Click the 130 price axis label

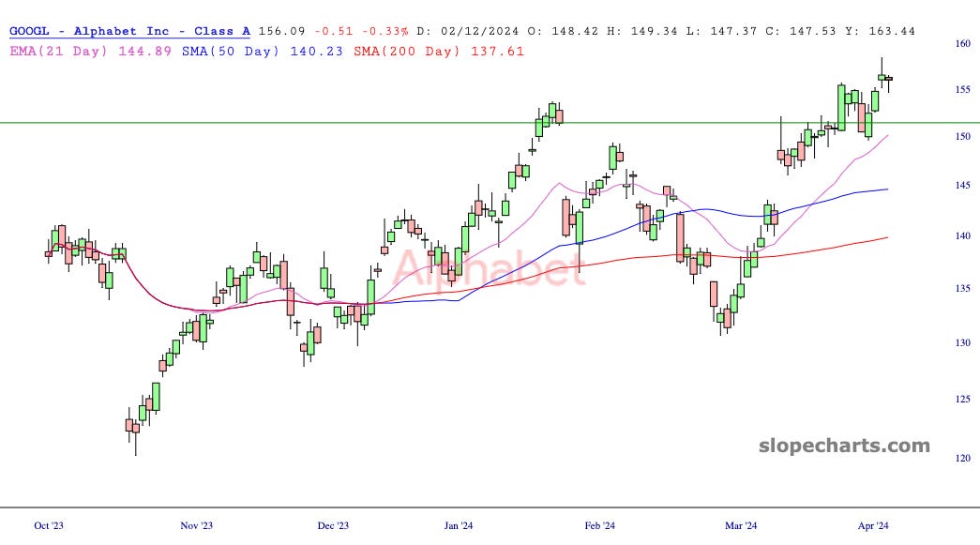click(962, 342)
